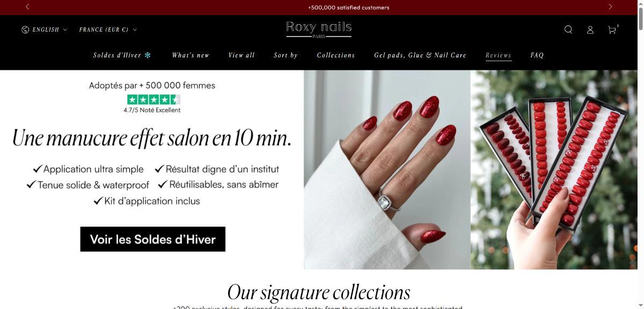Expand the France (EUR €) currency dropdown
This screenshot has width=644, height=309.
pyautogui.click(x=108, y=30)
